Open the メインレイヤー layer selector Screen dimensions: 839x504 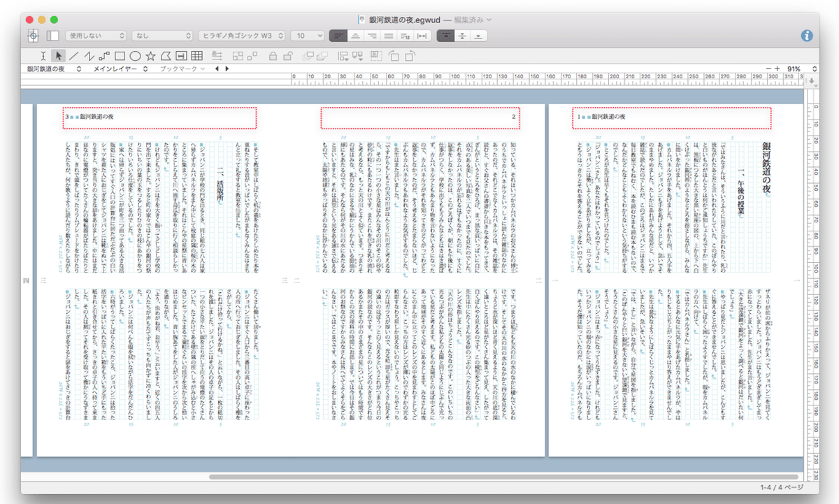pyautogui.click(x=121, y=69)
